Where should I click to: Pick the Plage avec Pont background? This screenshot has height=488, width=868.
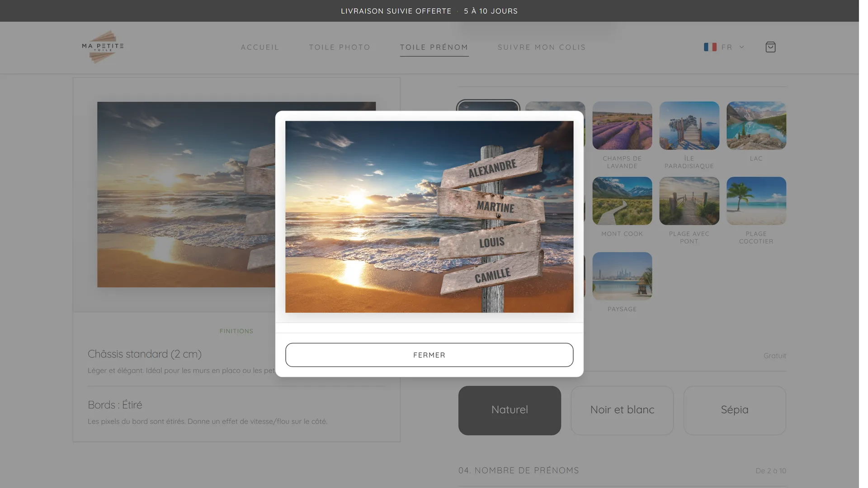pos(689,201)
